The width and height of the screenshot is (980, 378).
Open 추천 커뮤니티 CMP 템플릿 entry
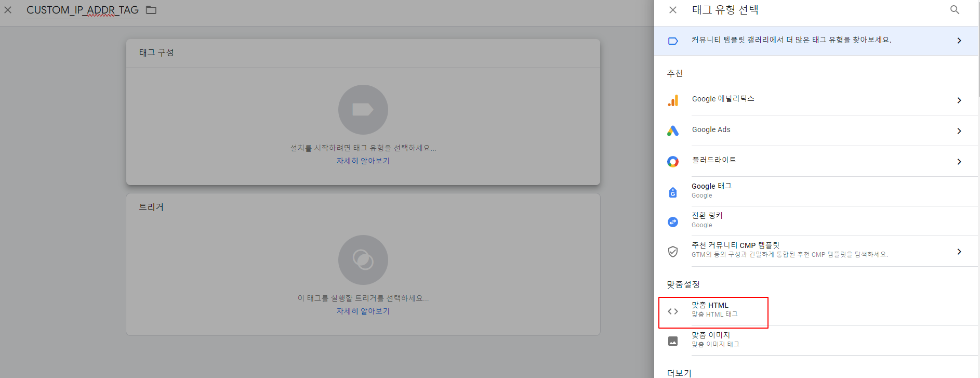tap(816, 251)
